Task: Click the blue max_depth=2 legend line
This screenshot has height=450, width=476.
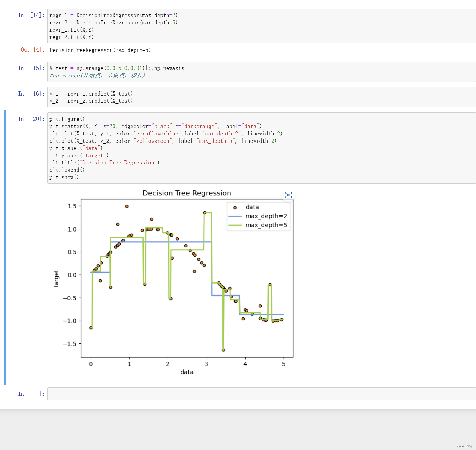Action: pos(235,216)
